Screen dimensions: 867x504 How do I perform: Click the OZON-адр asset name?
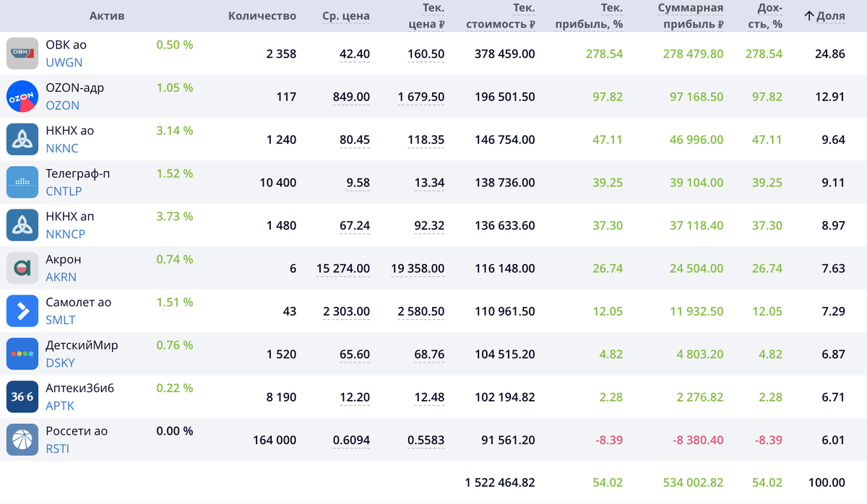coord(74,88)
